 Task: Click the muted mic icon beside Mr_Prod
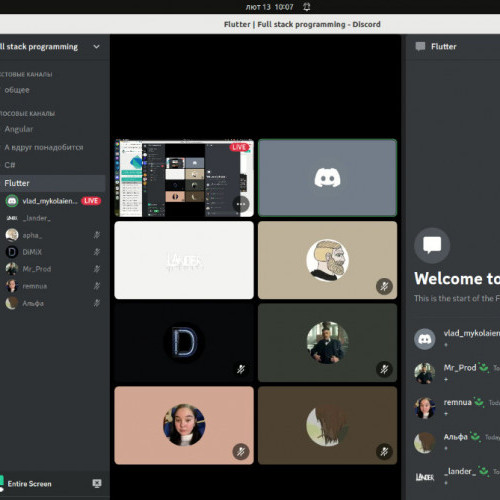pos(97,269)
